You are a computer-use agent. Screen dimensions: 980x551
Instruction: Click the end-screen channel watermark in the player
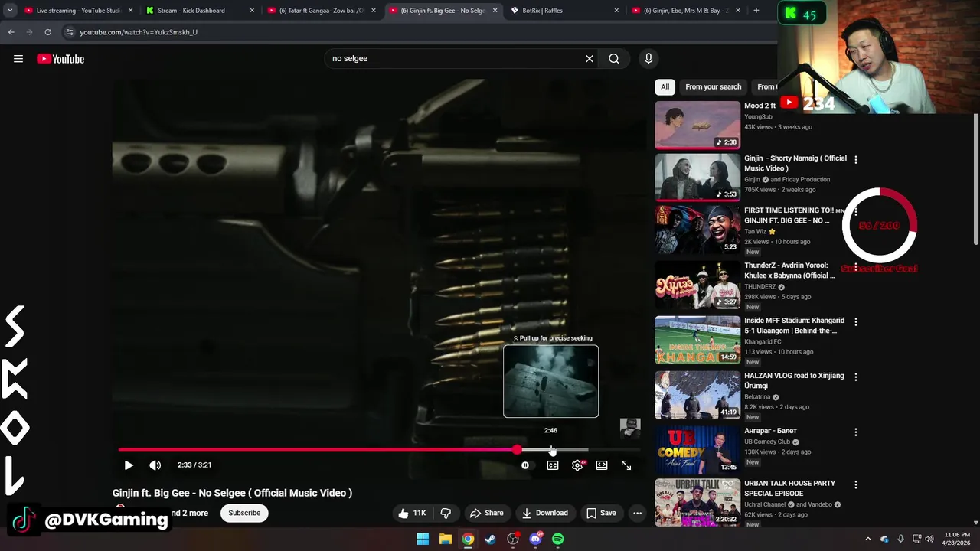coord(629,429)
